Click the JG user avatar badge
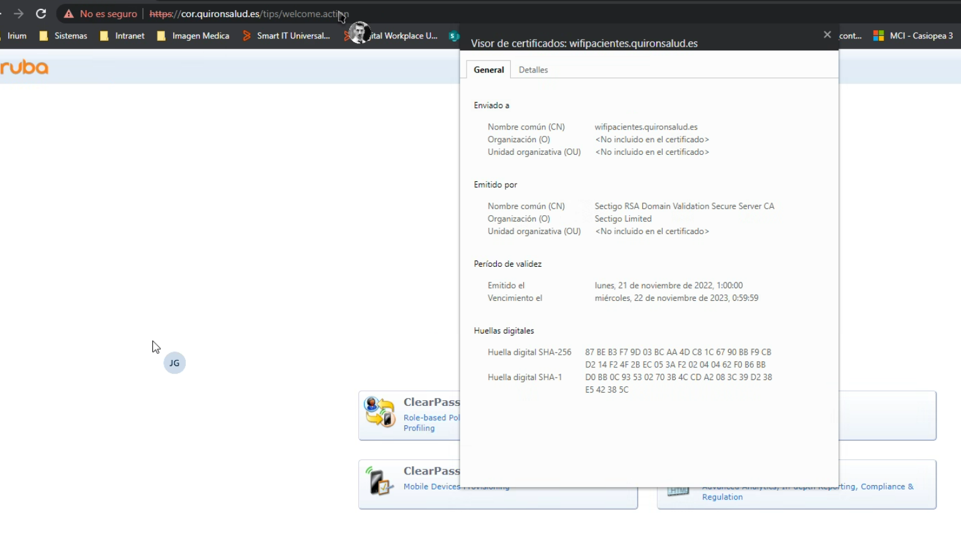961x560 pixels. [x=174, y=363]
